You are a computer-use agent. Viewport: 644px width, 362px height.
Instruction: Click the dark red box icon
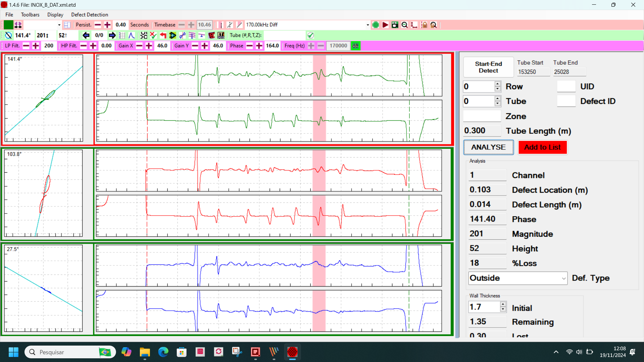(x=211, y=35)
